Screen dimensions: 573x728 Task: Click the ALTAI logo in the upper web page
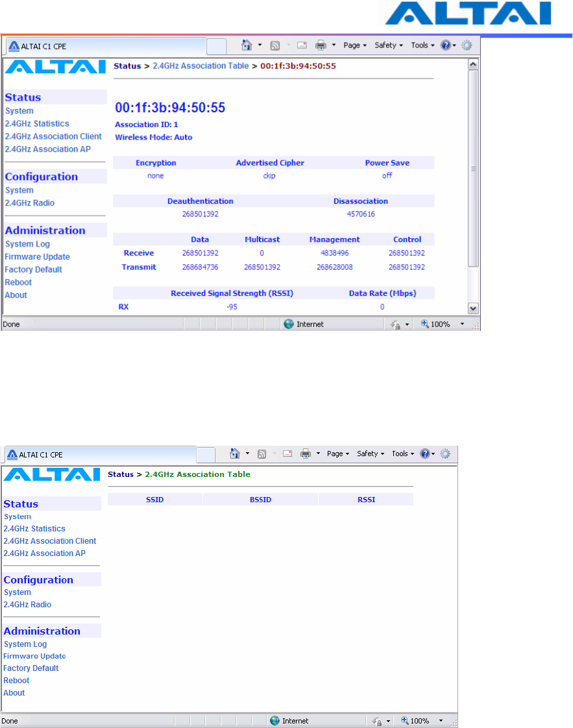tap(55, 67)
